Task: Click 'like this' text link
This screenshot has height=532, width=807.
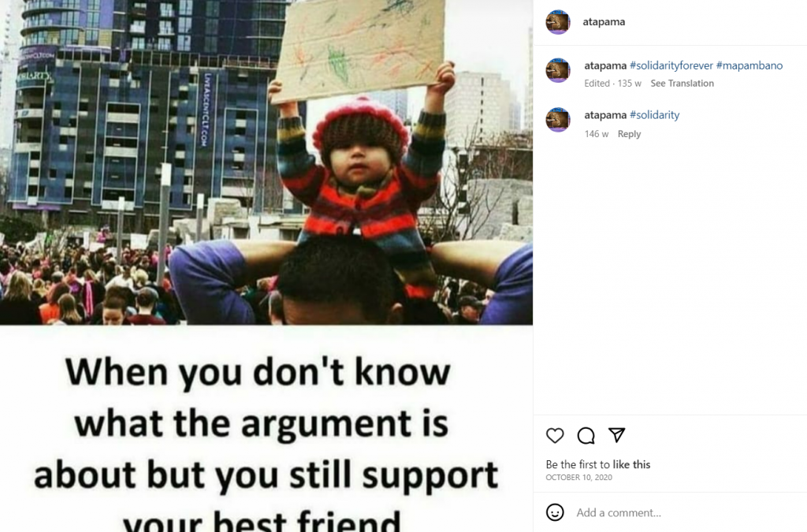Action: pyautogui.click(x=631, y=464)
